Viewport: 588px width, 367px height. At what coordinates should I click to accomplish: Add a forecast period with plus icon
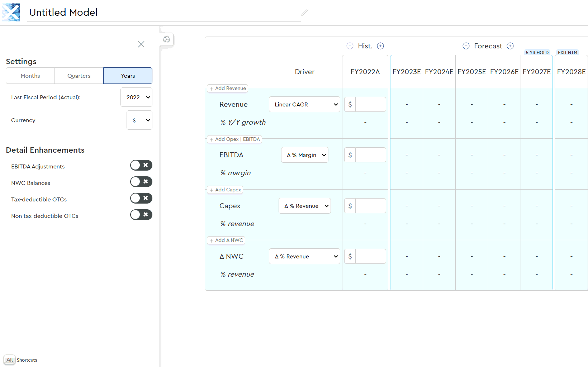[x=510, y=46]
